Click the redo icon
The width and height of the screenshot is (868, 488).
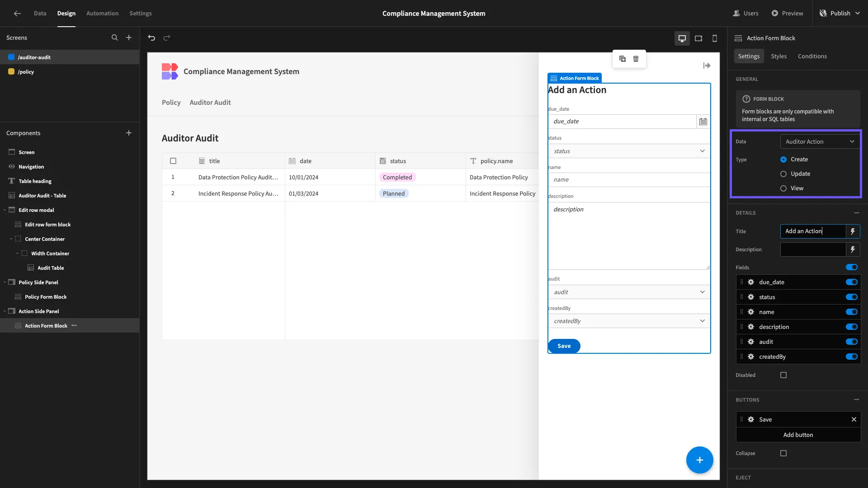(167, 38)
